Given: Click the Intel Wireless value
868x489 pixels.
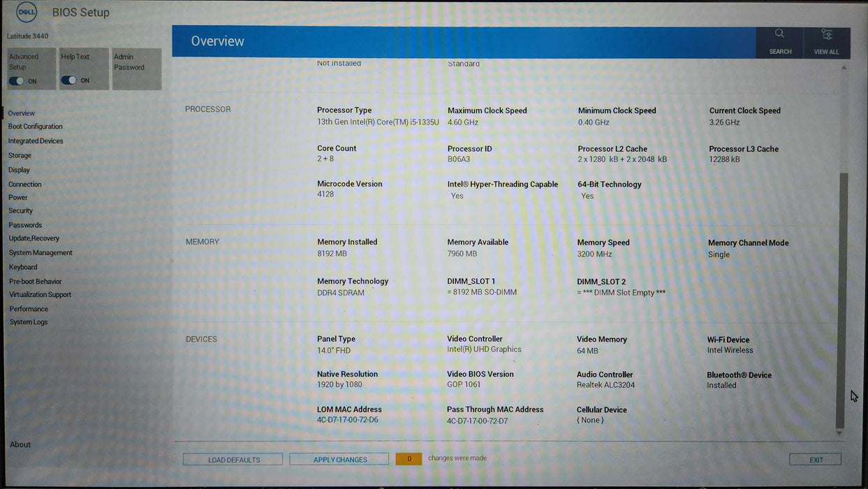Looking at the screenshot, I should pyautogui.click(x=730, y=350).
